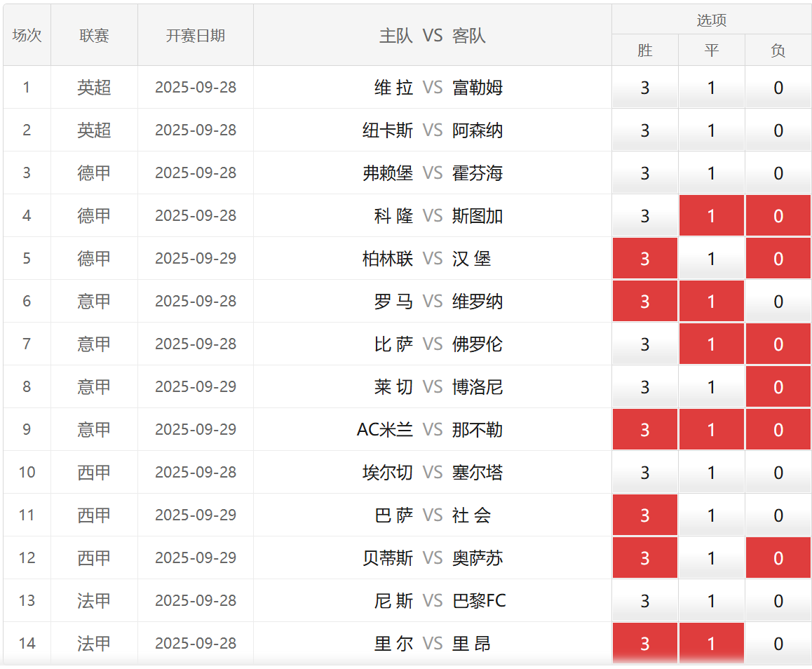Click the 胜 column header
The height and width of the screenshot is (669, 812).
pos(644,50)
